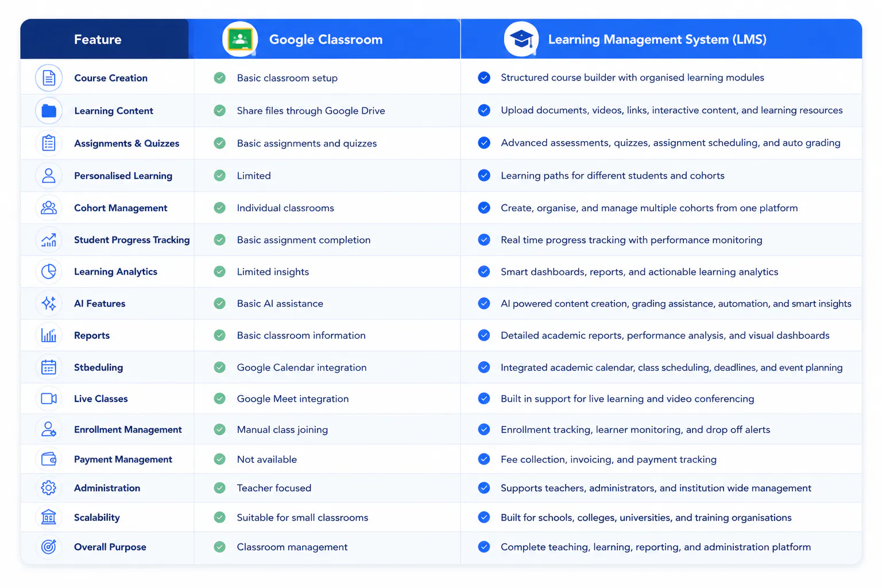Click green check beside Individual classrooms
The height and width of the screenshot is (588, 882).
(x=219, y=208)
